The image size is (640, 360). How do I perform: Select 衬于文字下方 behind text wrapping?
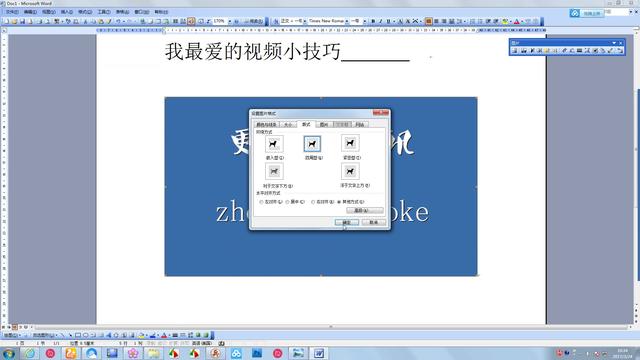click(274, 171)
